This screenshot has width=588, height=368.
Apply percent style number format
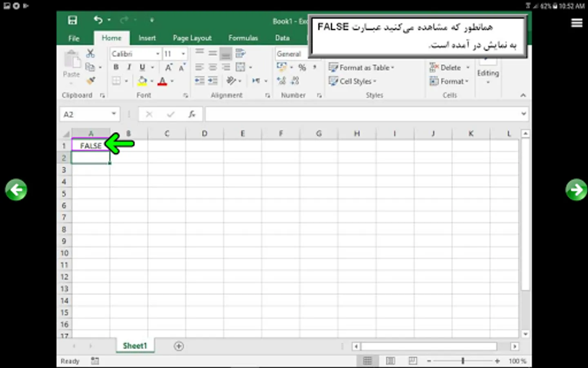[302, 67]
